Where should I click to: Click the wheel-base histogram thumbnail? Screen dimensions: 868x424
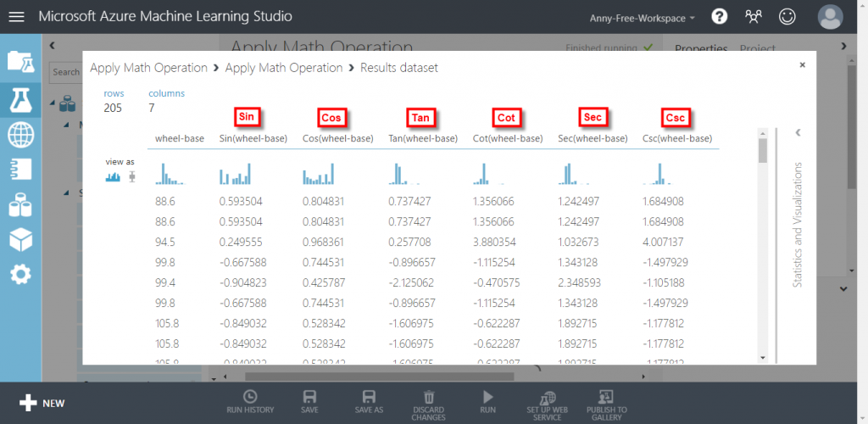click(170, 173)
